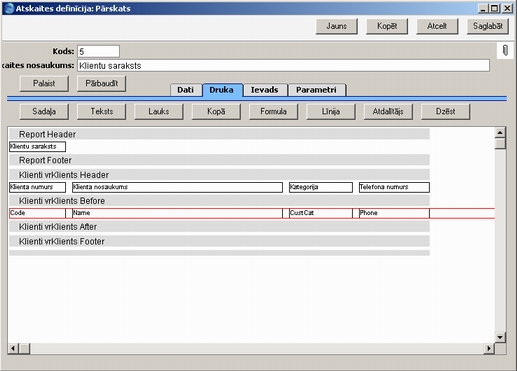Select the Telefona numurs label box
The width and height of the screenshot is (517, 371).
(394, 187)
